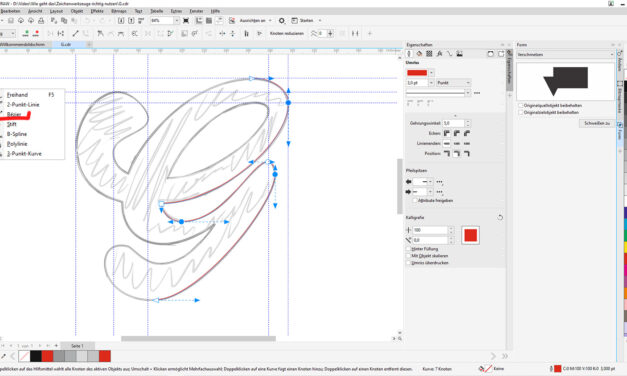Open the outline color dropdown arrow
The image size is (627, 376).
coord(431,73)
